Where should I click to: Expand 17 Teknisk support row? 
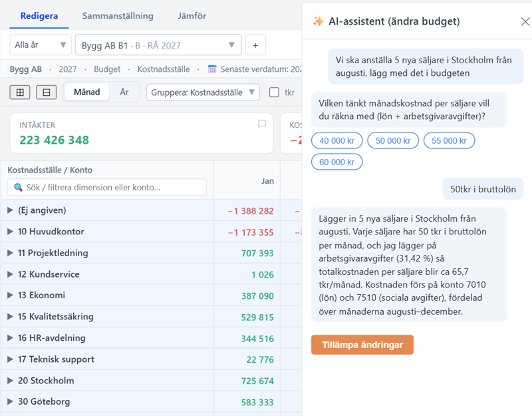(x=10, y=359)
